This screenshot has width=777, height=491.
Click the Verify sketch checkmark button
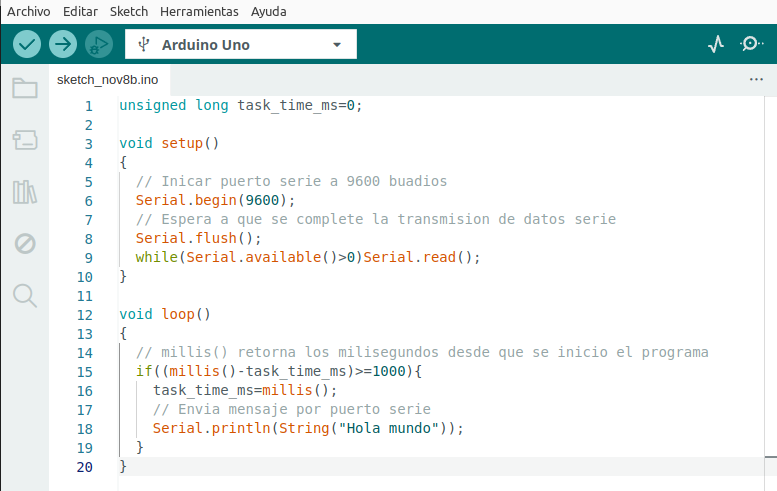pyautogui.click(x=28, y=44)
